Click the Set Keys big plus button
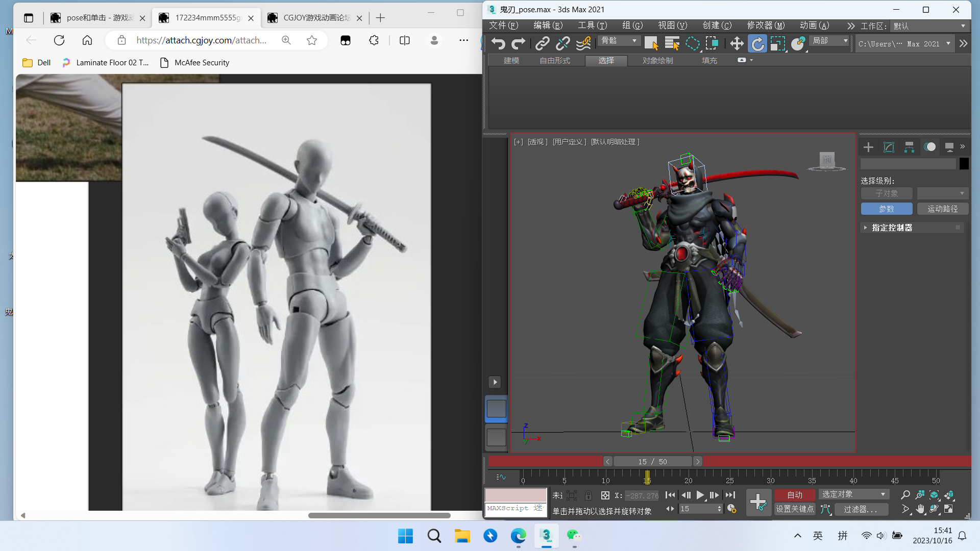 (758, 502)
